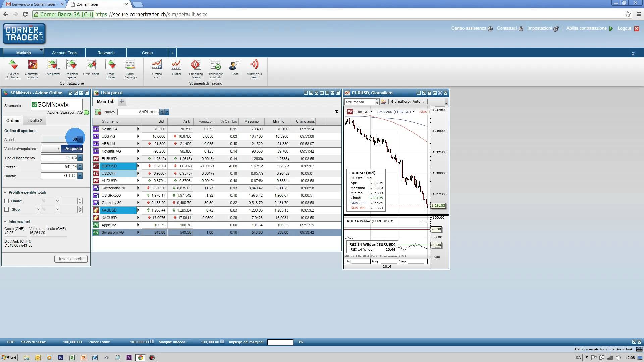This screenshot has height=362, width=644.
Task: Toggle Acquista buy side button
Action: tap(72, 148)
